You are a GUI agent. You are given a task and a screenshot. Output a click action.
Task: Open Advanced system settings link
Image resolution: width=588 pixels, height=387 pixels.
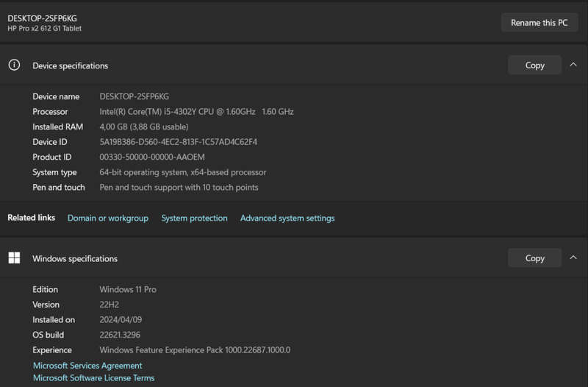point(287,218)
